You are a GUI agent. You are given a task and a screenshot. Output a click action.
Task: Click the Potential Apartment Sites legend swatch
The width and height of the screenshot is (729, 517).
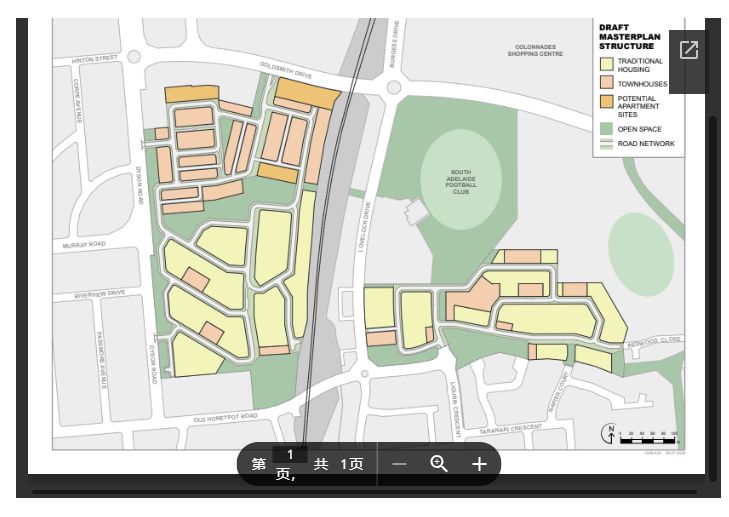[606, 101]
